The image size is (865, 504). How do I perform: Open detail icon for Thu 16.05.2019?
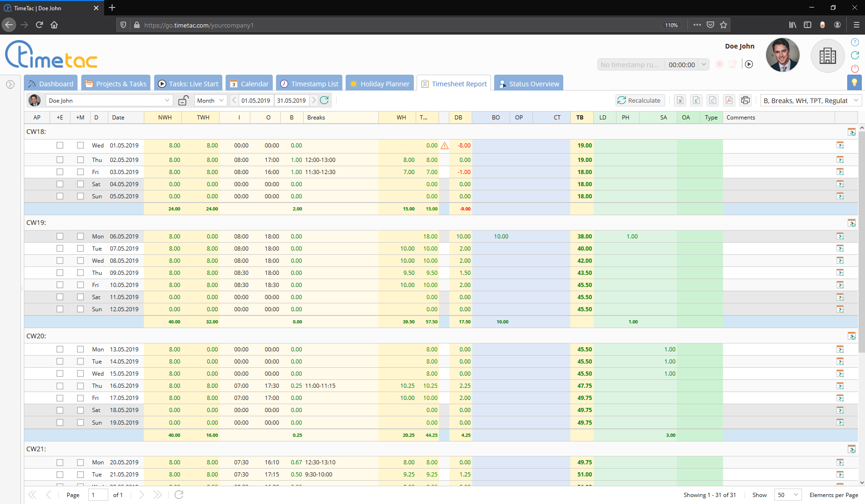click(840, 386)
